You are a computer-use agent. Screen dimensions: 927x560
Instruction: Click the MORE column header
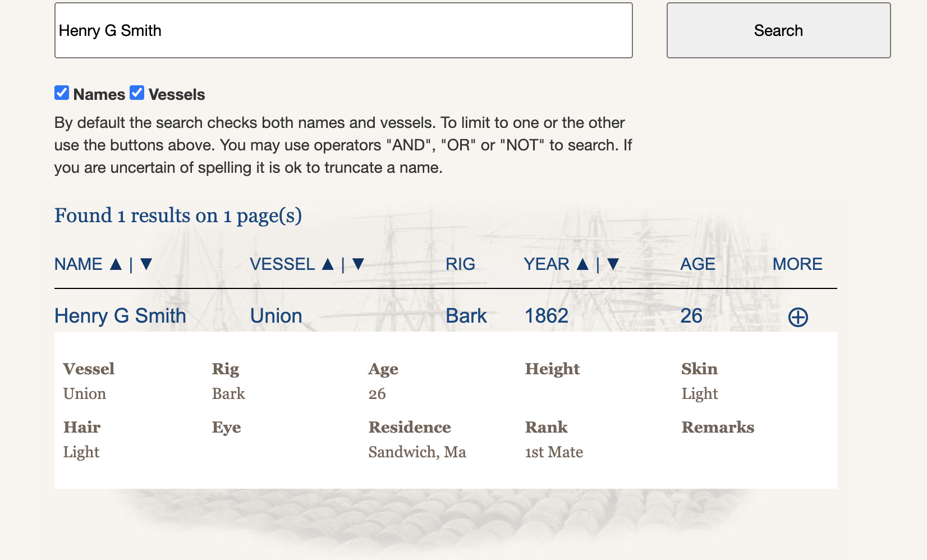point(797,264)
